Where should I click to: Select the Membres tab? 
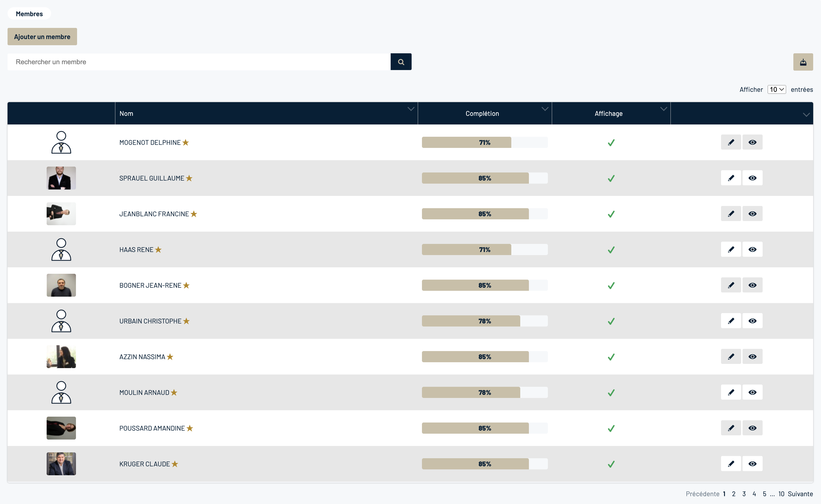[x=29, y=14]
